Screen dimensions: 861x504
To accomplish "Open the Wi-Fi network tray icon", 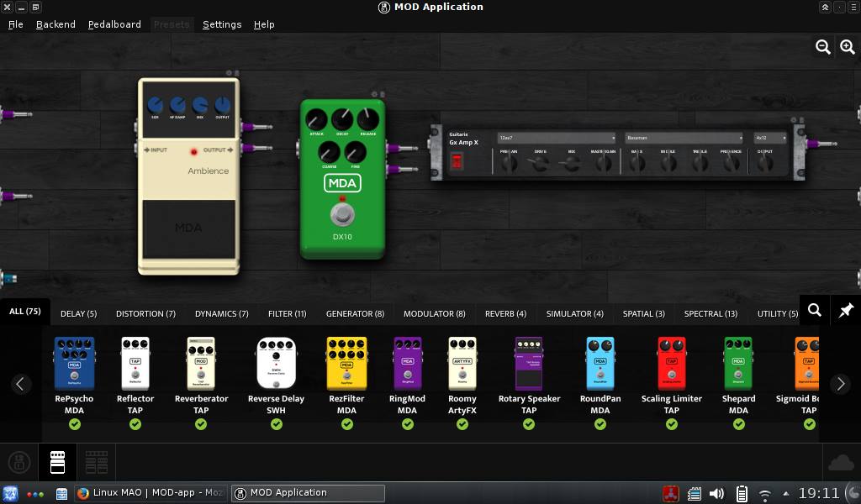I will (x=765, y=494).
